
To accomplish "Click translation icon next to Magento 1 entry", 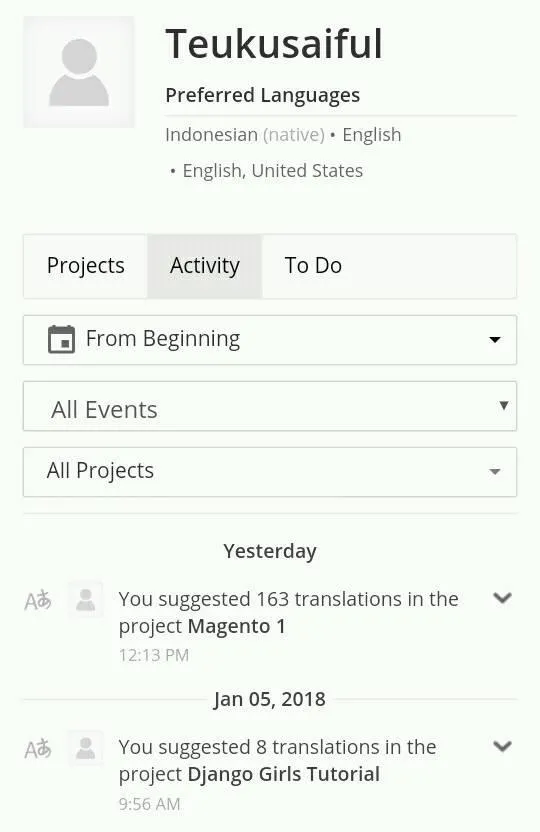I will click(x=38, y=601).
